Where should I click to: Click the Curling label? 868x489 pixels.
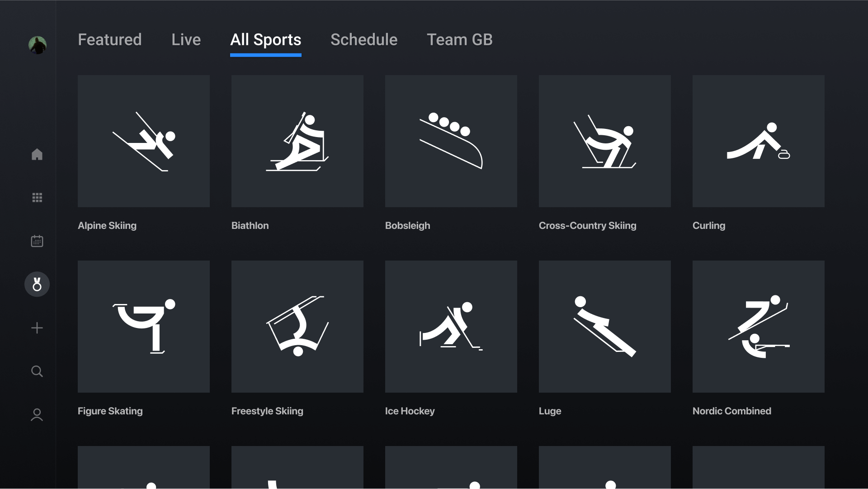709,226
